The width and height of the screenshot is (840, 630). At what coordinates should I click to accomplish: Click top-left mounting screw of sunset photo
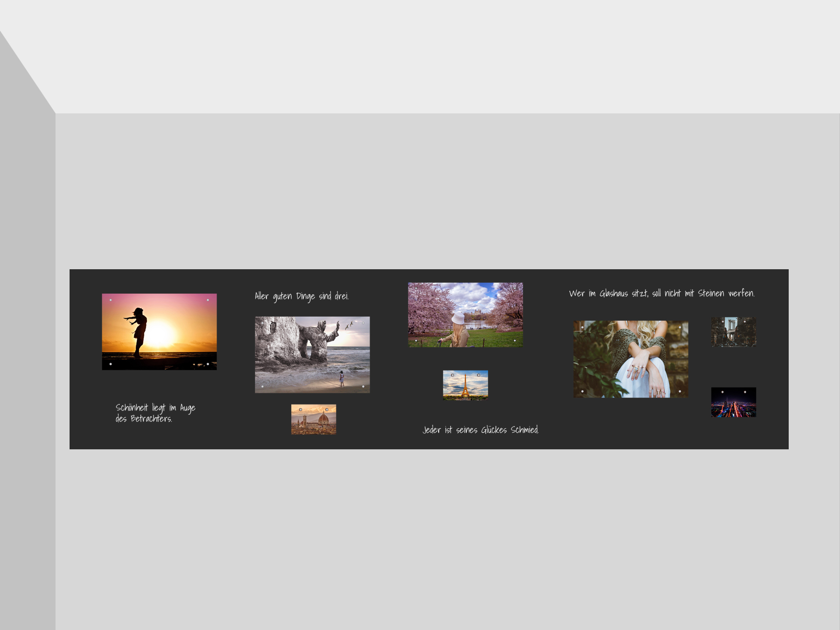[x=111, y=300]
